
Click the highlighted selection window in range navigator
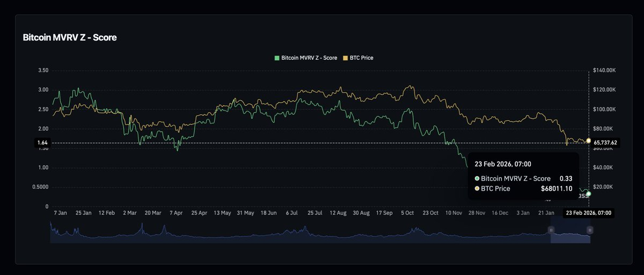570,236
